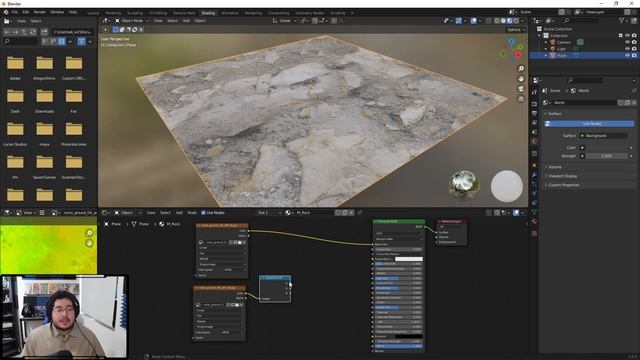Open Surface Background shader selector
This screenshot has width=640, height=360.
pyautogui.click(x=604, y=136)
